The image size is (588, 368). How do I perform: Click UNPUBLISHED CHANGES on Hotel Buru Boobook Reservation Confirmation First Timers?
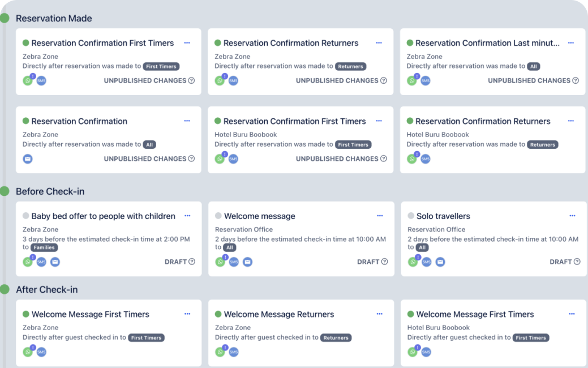[337, 159]
